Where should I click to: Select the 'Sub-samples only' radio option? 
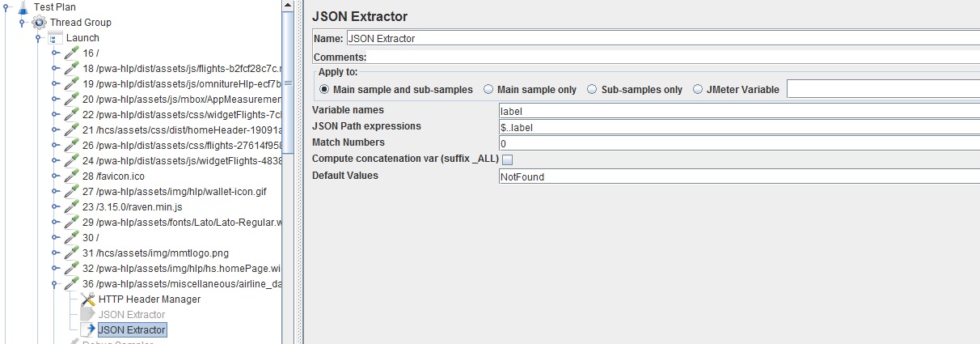point(592,90)
